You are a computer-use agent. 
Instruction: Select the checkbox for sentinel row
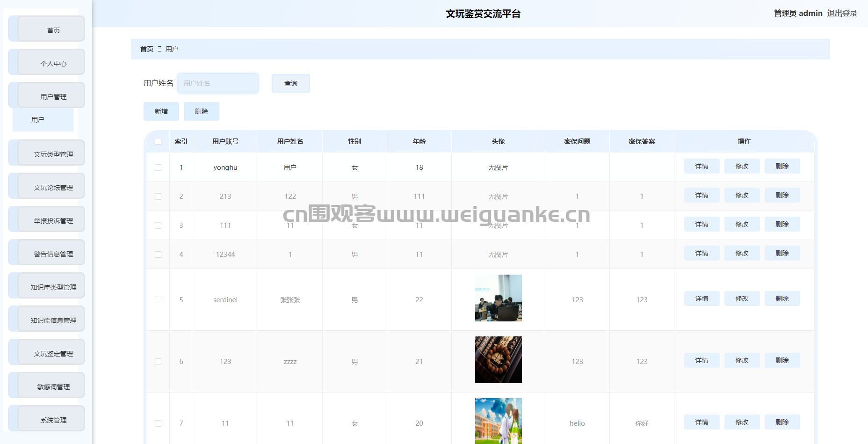pos(158,300)
